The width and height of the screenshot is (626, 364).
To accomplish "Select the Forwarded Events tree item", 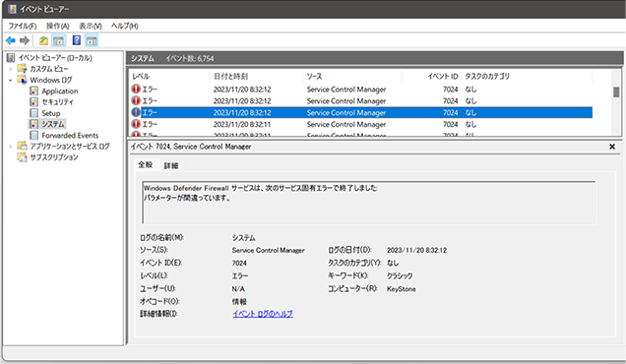I will click(x=70, y=136).
